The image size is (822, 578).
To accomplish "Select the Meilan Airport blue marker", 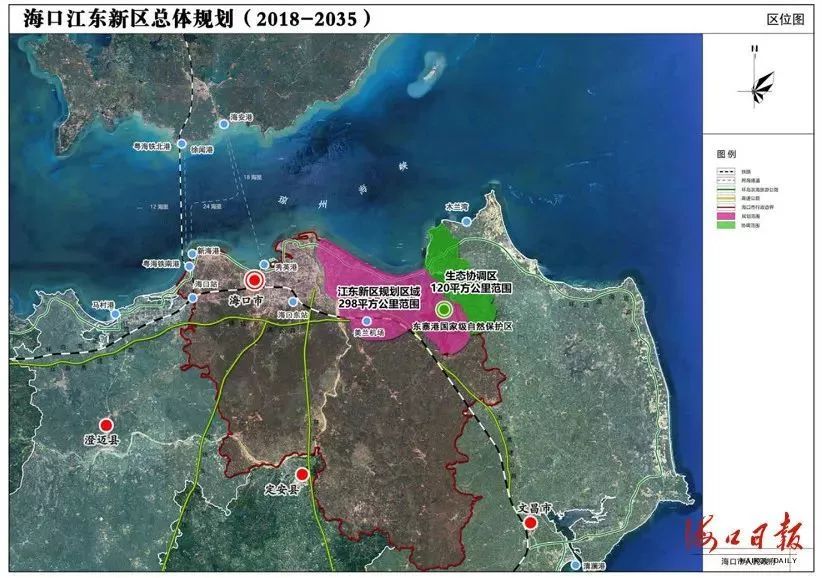I will [x=367, y=321].
